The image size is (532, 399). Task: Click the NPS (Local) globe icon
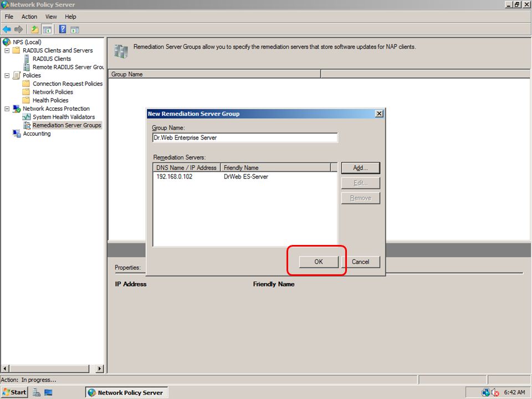(7, 42)
